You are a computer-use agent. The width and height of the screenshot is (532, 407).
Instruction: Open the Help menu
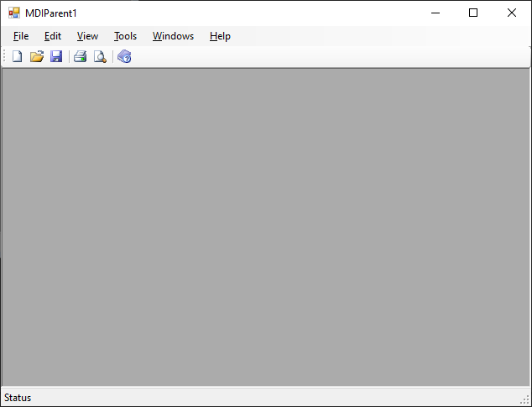(x=220, y=36)
